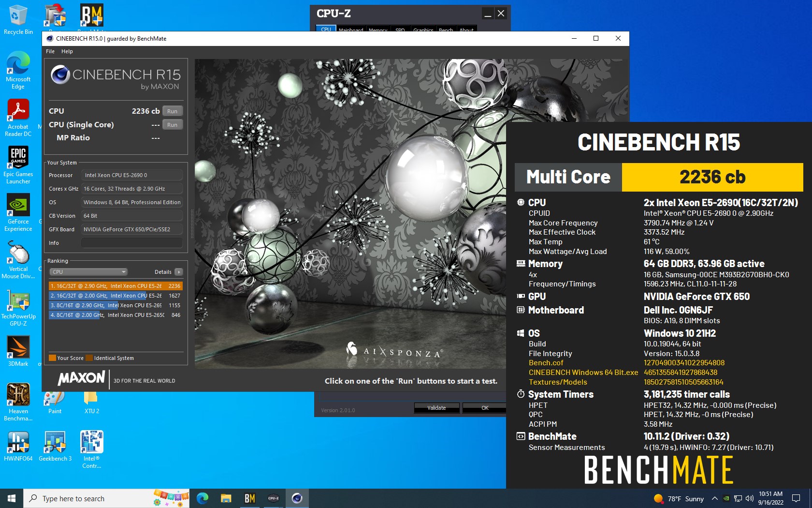
Task: Switch to CPU-Z About tab
Action: tap(466, 30)
